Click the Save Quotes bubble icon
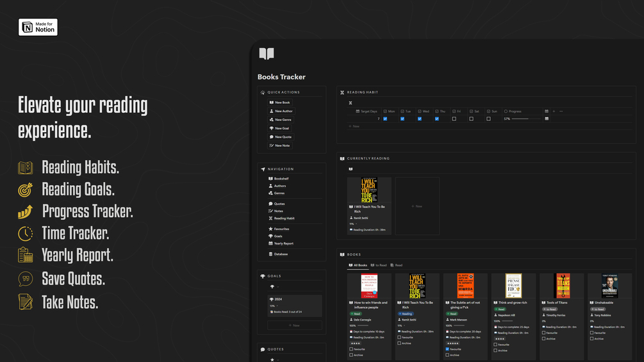The height and width of the screenshot is (362, 644). [26, 279]
